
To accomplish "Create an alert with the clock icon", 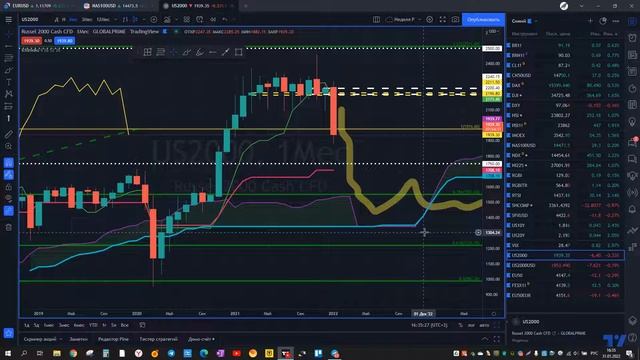I will coord(200,20).
